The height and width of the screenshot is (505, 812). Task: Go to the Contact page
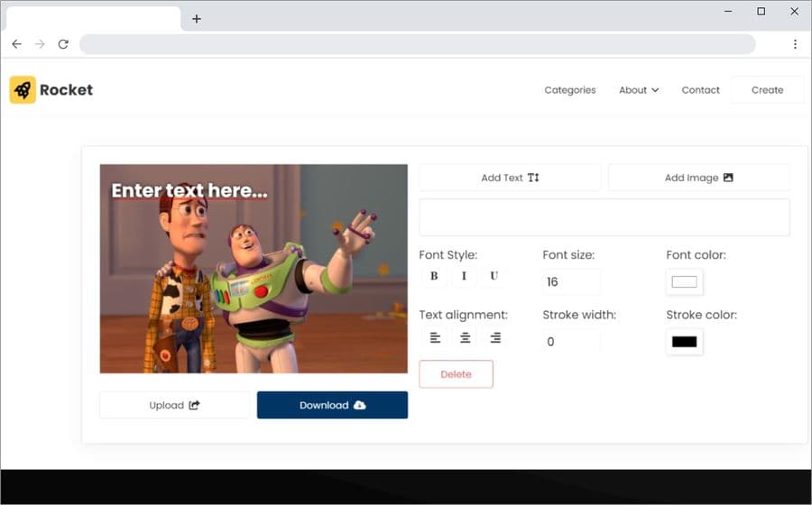(700, 90)
